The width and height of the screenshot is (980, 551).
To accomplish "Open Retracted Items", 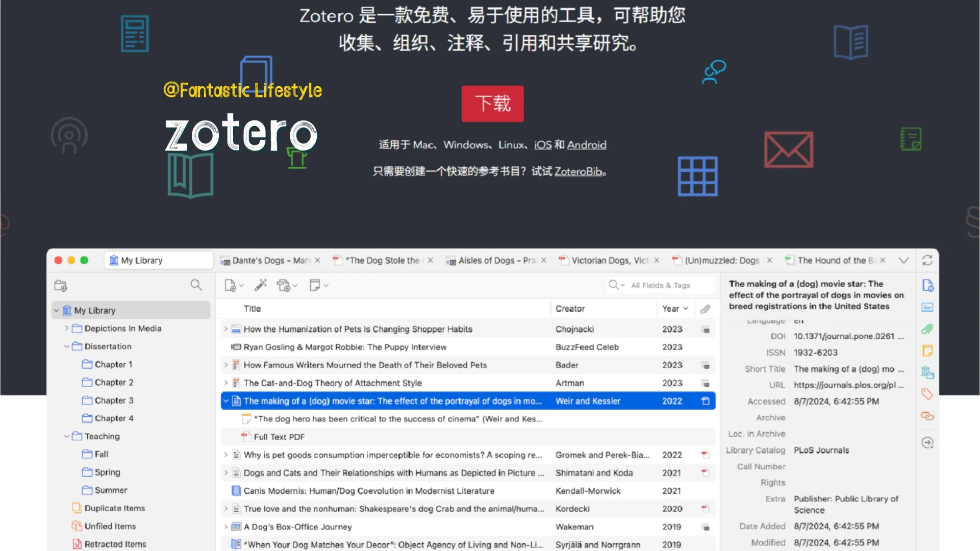I will pos(109,544).
